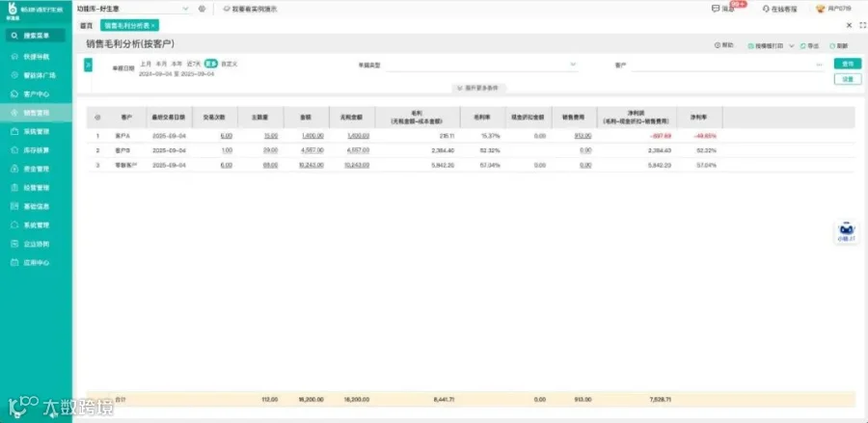Click the 主数量 column header
Image resolution: width=868 pixels, height=423 pixels.
(260, 118)
